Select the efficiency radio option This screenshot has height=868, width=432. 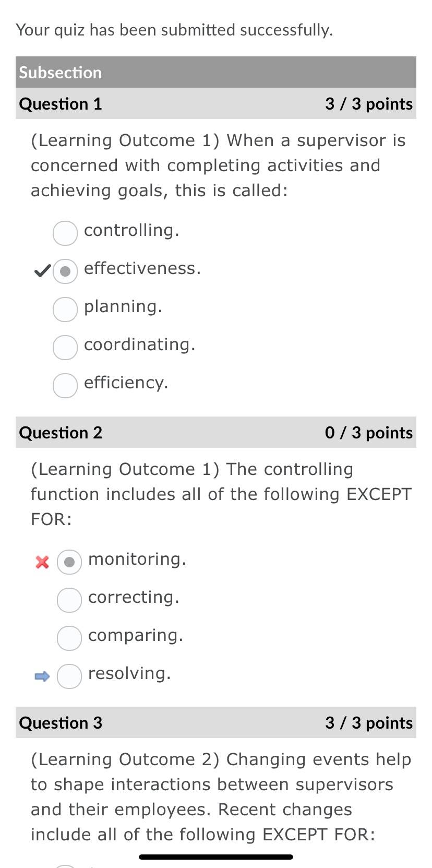click(x=65, y=385)
